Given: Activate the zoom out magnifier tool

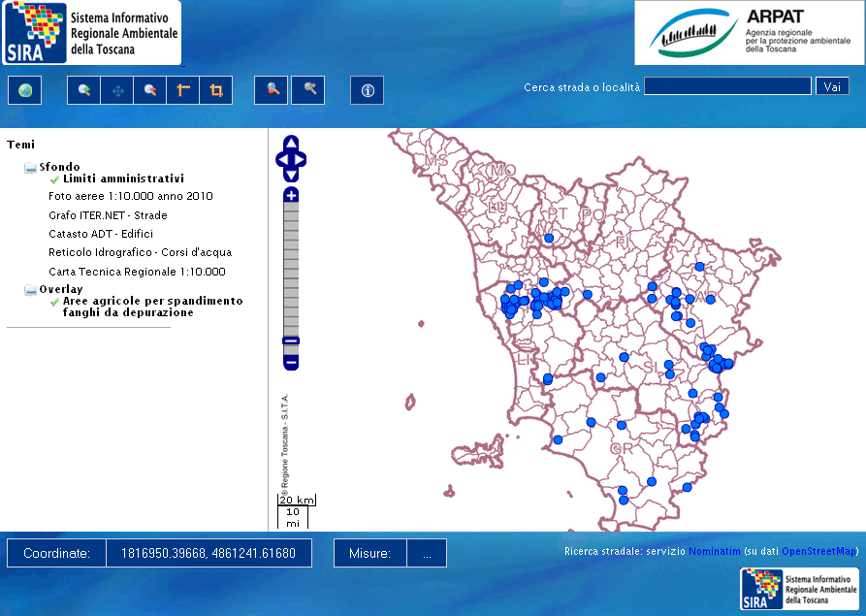Looking at the screenshot, I should click(148, 90).
